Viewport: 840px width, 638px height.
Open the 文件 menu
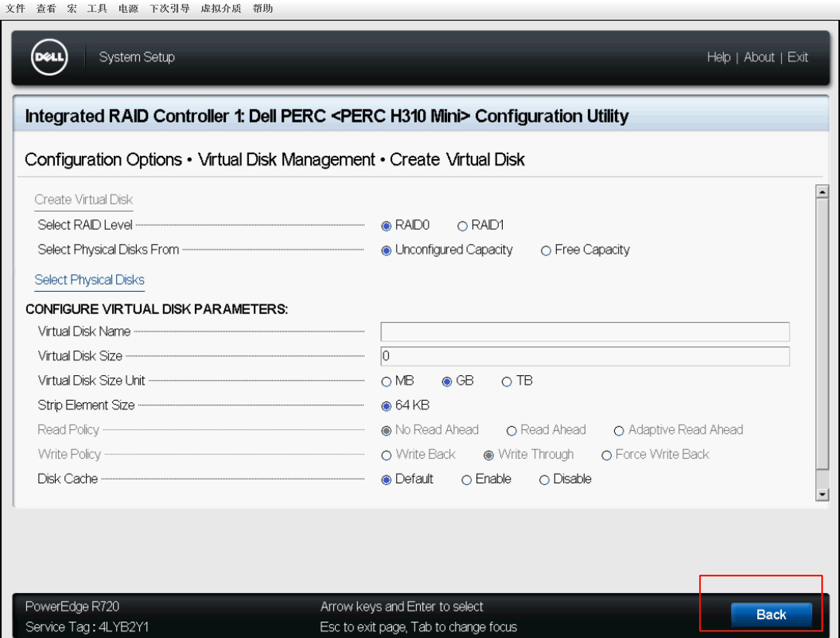[15, 8]
